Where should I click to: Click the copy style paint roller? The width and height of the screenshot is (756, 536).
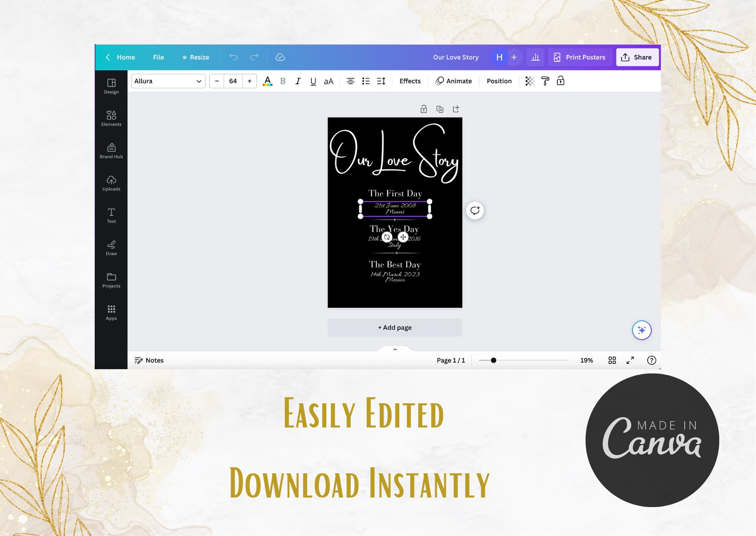point(545,81)
